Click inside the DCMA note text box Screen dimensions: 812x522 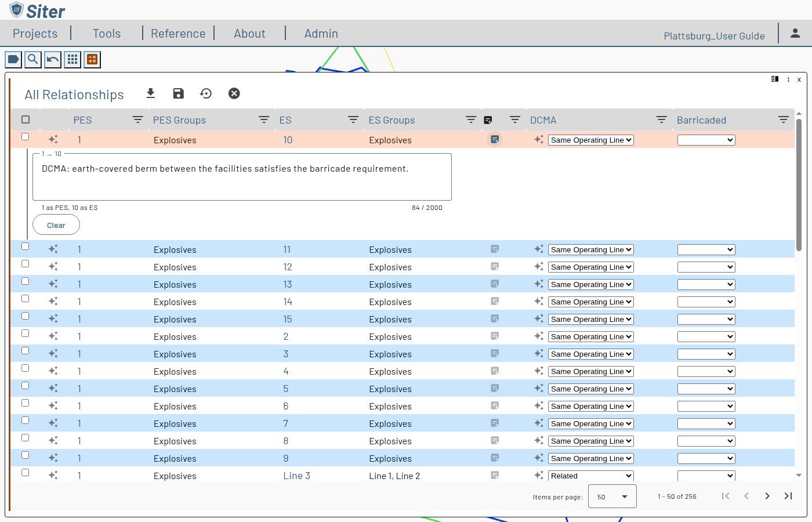point(242,177)
